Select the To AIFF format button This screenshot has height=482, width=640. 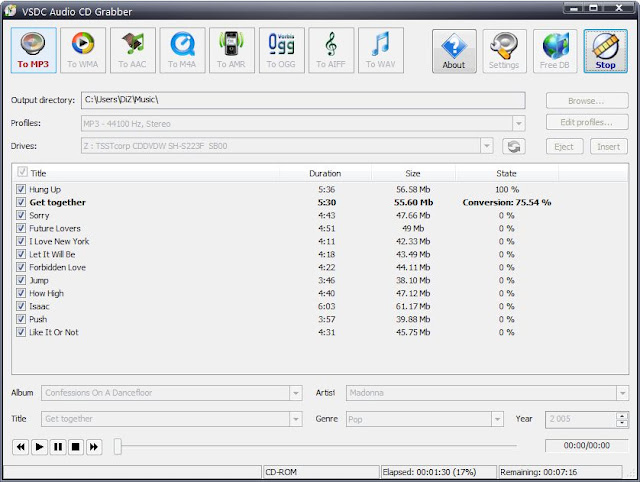point(331,50)
